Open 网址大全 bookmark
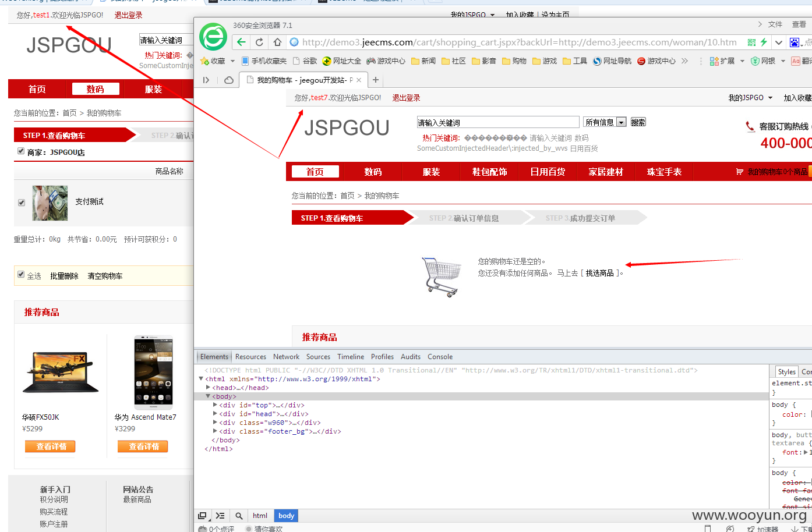 342,61
